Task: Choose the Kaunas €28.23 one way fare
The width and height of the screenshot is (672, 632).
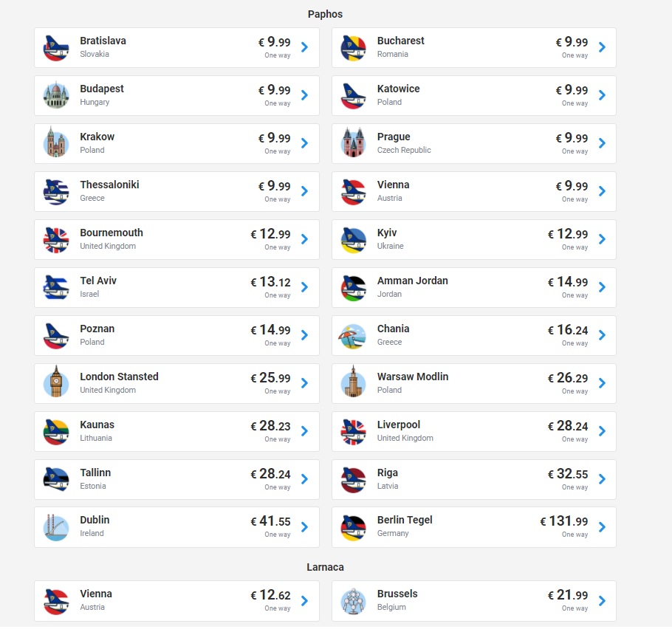Action: pyautogui.click(x=270, y=431)
